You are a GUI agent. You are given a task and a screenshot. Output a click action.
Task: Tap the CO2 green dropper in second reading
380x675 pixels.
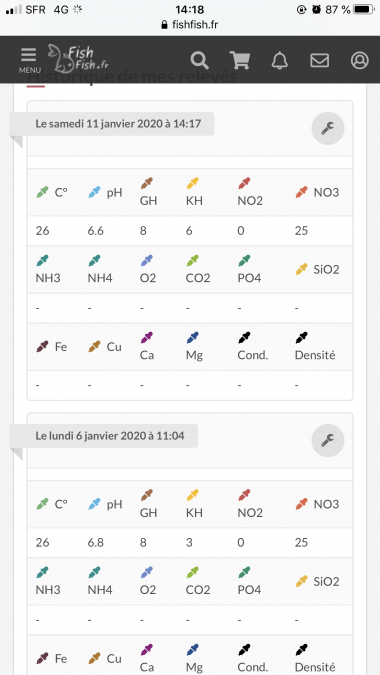click(x=192, y=573)
